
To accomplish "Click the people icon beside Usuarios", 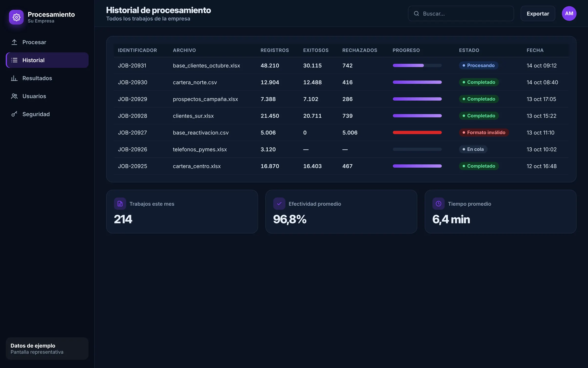I will tap(14, 96).
